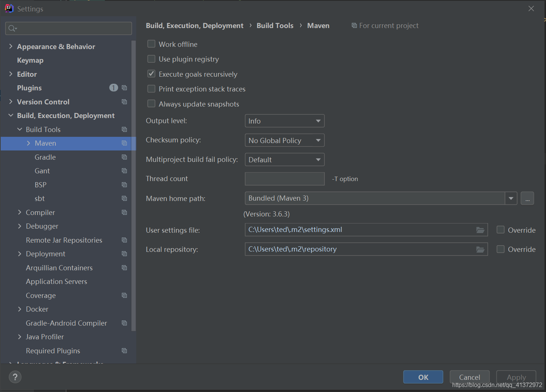Expand the Maven subtree arrow

[28, 143]
